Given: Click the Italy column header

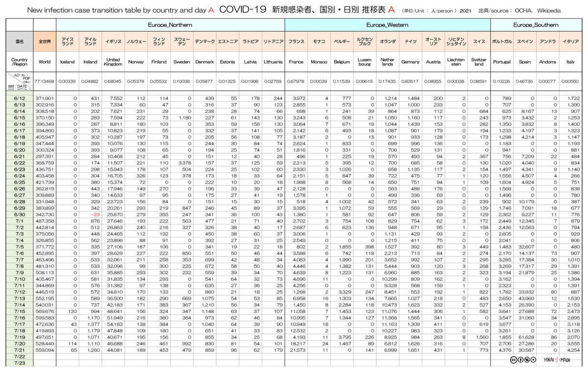Looking at the screenshot, I should 570,62.
